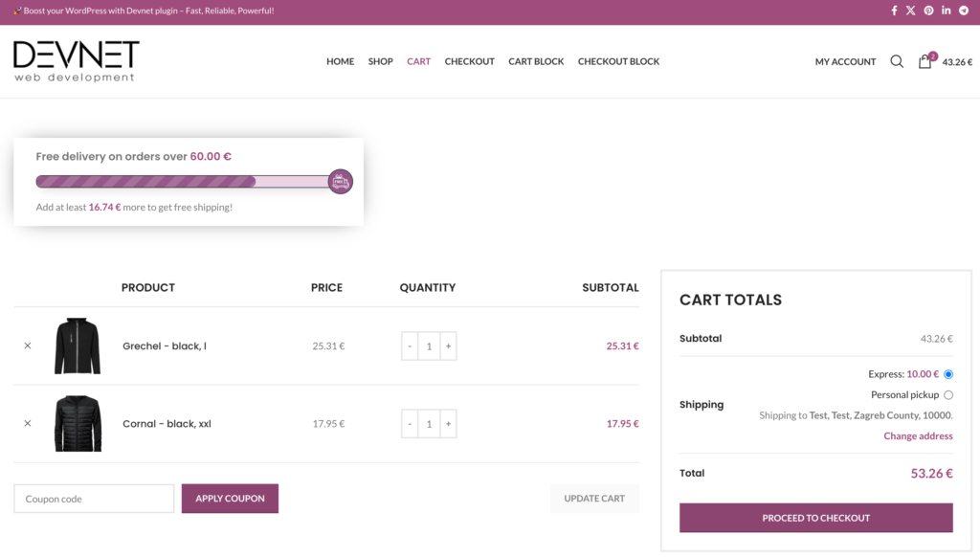Decrease quantity of Cornal jacket
This screenshot has height=557, width=980.
(410, 424)
